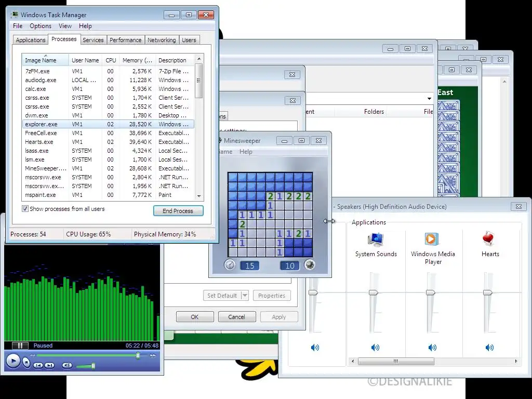
Task: Mute the media player with its speaker icon
Action: pyautogui.click(x=67, y=365)
